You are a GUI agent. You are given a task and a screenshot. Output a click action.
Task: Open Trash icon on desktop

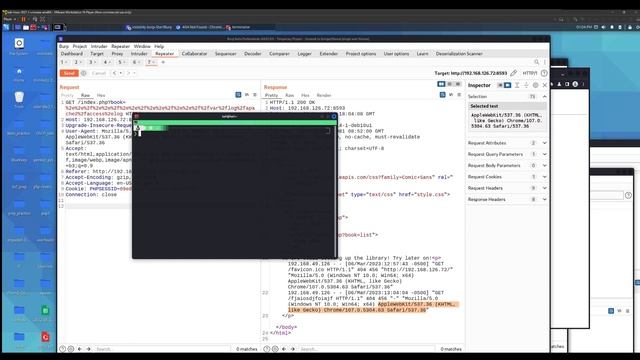tap(19, 99)
